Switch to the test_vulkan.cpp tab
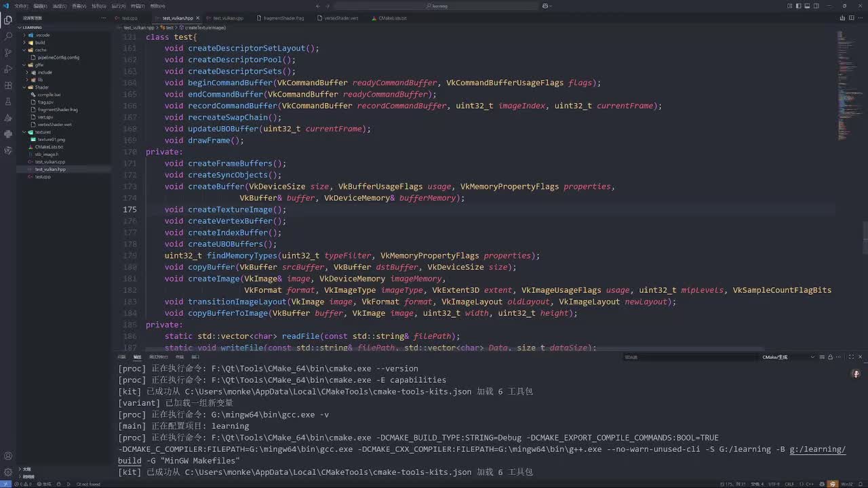The width and height of the screenshot is (868, 488). [228, 18]
